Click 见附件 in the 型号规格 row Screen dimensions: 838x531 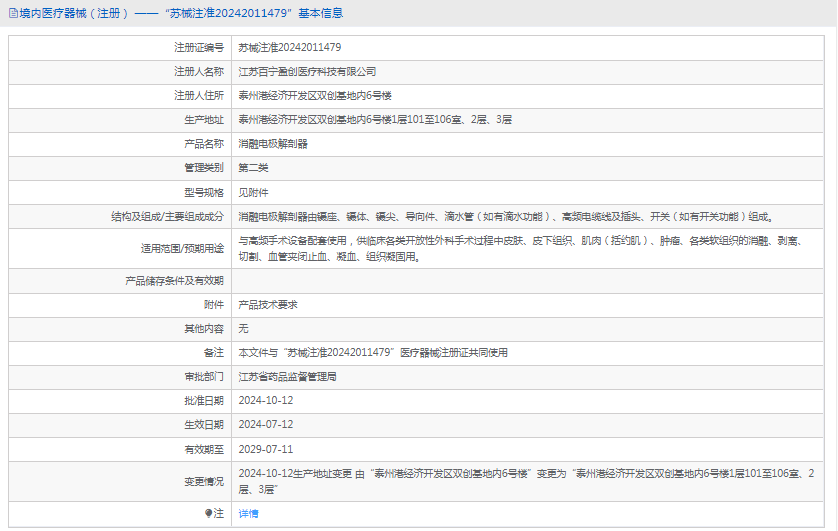tap(253, 192)
